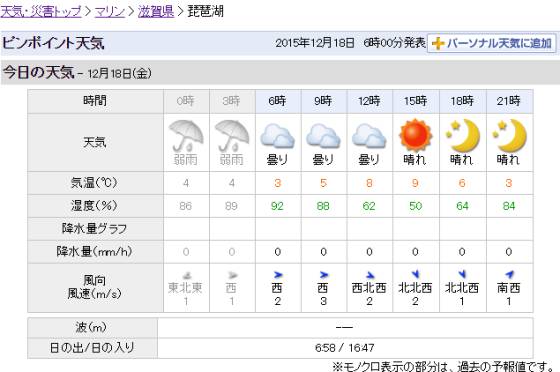Click the 西北西 wind label
The image size is (560, 372).
(369, 288)
